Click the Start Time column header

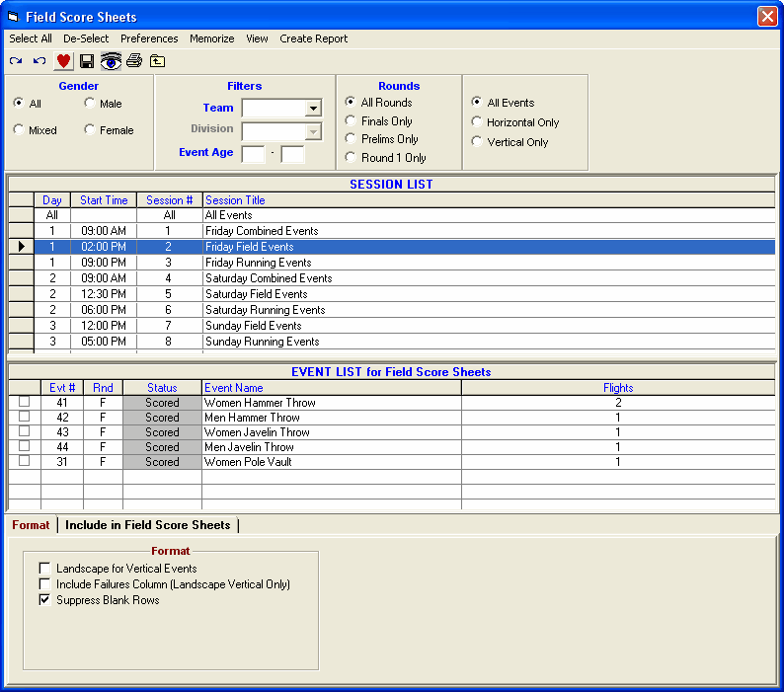(104, 200)
